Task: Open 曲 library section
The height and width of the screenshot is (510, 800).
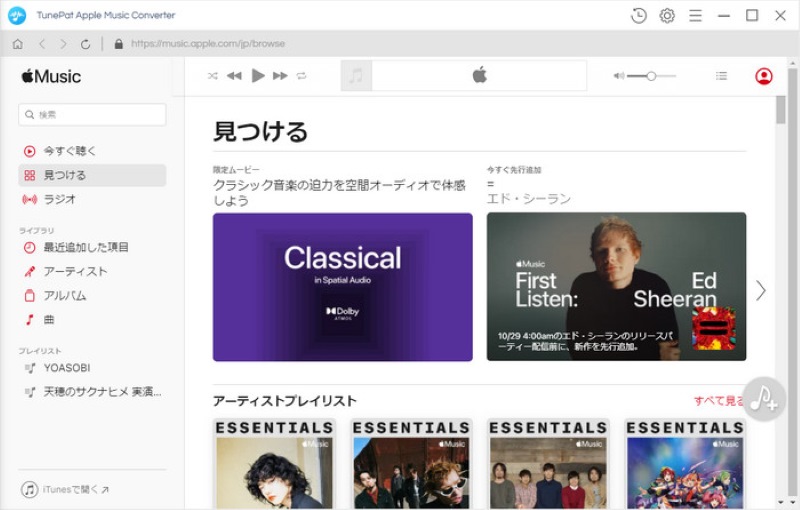Action: point(92,320)
